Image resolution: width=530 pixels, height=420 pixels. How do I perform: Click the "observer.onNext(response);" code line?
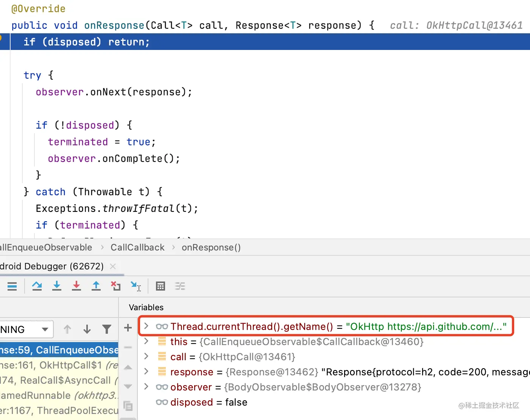114,92
